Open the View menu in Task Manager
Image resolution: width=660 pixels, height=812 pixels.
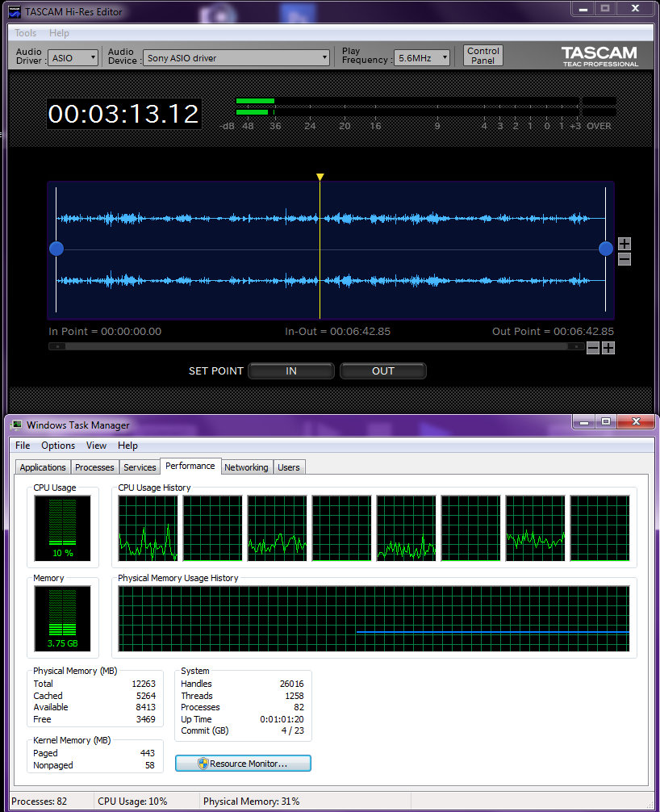96,446
